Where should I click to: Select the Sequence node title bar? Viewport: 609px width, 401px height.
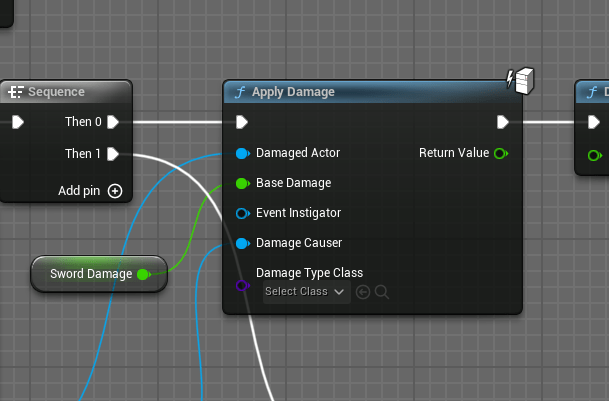60,92
